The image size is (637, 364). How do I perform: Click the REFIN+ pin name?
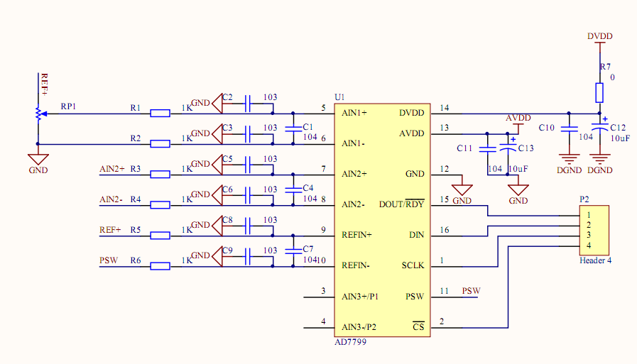pos(356,235)
